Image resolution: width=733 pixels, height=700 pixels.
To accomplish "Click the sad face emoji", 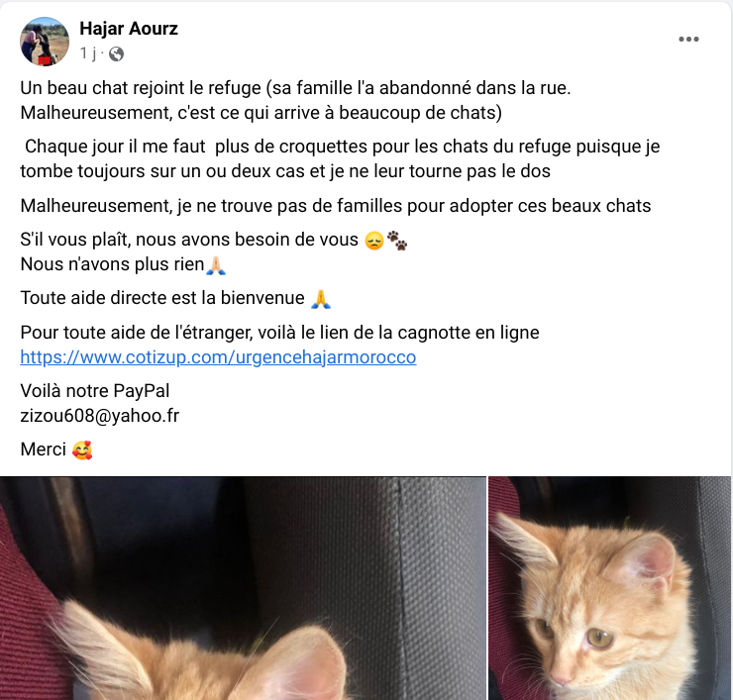I will pos(374,241).
